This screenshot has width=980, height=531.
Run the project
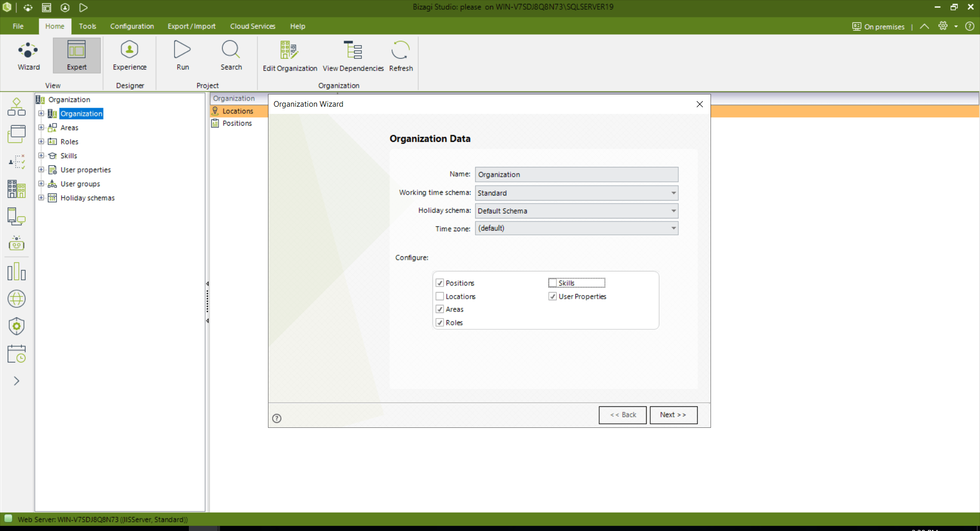[183, 56]
